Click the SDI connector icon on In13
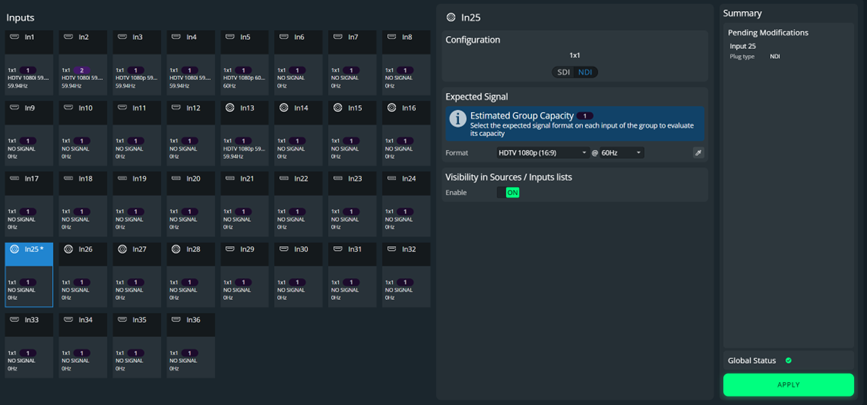 pos(230,108)
